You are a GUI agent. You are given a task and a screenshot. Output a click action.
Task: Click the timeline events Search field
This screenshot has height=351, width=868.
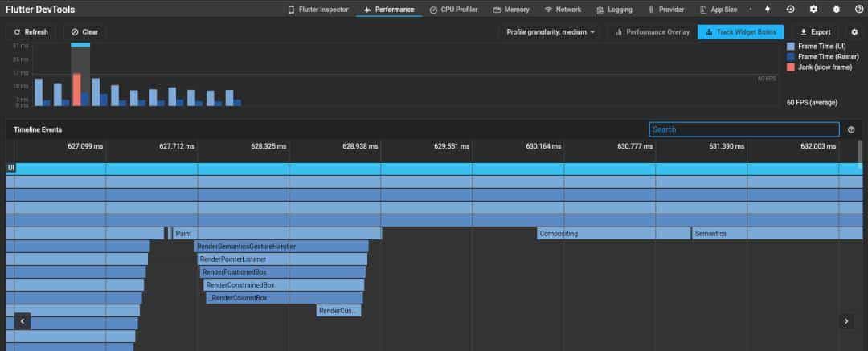tap(743, 129)
